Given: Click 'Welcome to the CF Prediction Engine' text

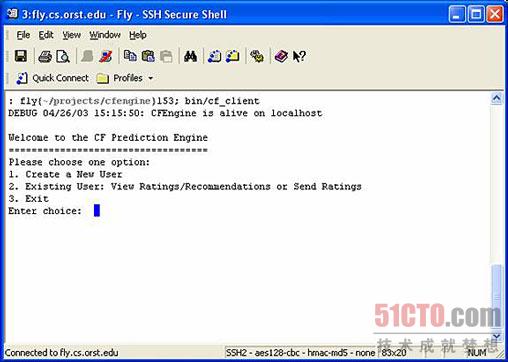Looking at the screenshot, I should click(x=108, y=138).
